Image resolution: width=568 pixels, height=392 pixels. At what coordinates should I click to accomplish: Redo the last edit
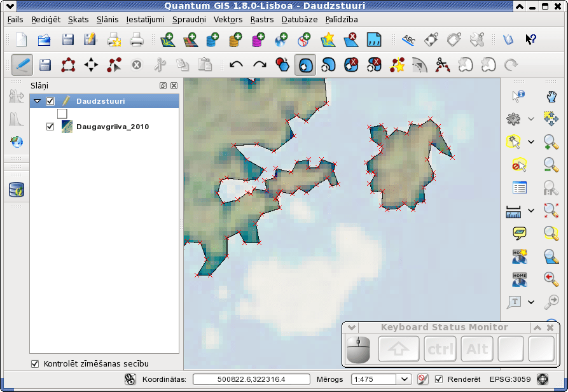260,65
